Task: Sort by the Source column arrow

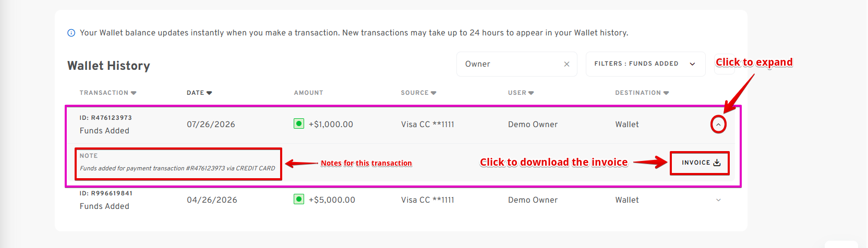Action: tap(433, 93)
